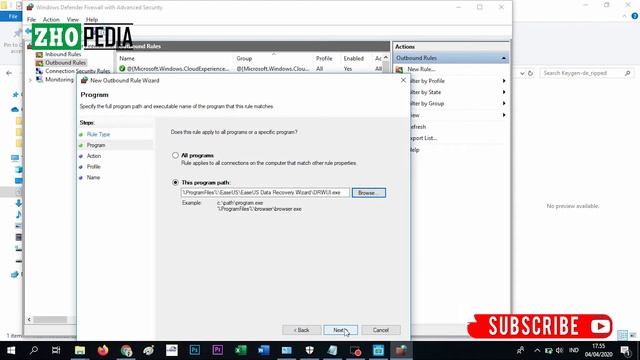This screenshot has height=360, width=640.
Task: Click the Profile step in wizard
Action: pyautogui.click(x=93, y=167)
